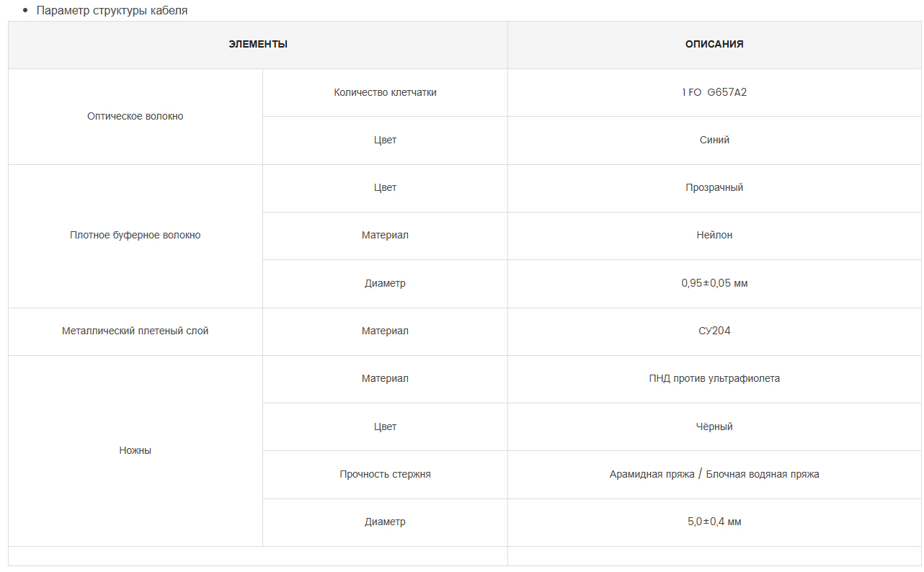Select the Плотное буферное волокно cell

click(x=136, y=236)
